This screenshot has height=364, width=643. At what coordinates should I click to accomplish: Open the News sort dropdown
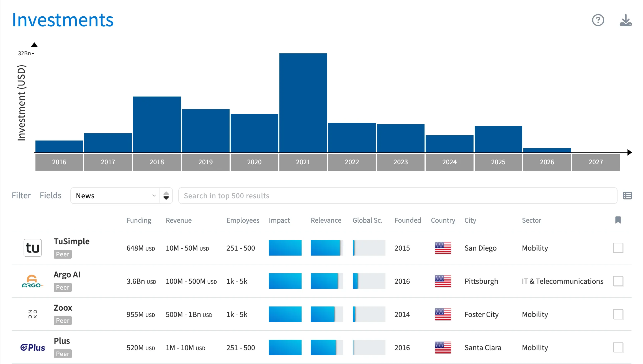[115, 196]
